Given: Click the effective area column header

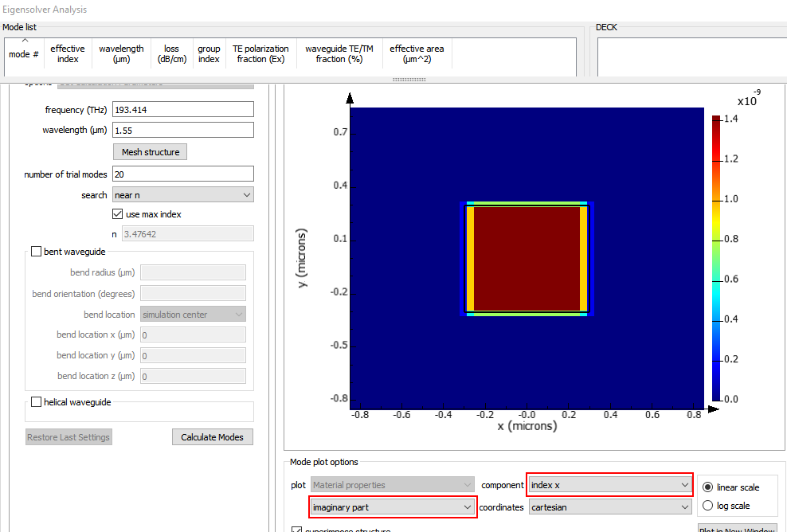Looking at the screenshot, I should click(417, 54).
